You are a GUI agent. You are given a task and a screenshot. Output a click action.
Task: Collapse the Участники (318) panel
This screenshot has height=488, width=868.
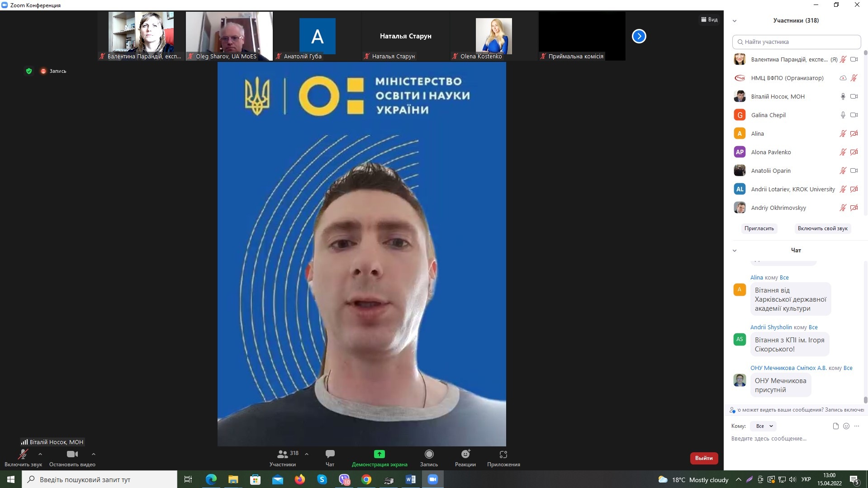coord(735,21)
